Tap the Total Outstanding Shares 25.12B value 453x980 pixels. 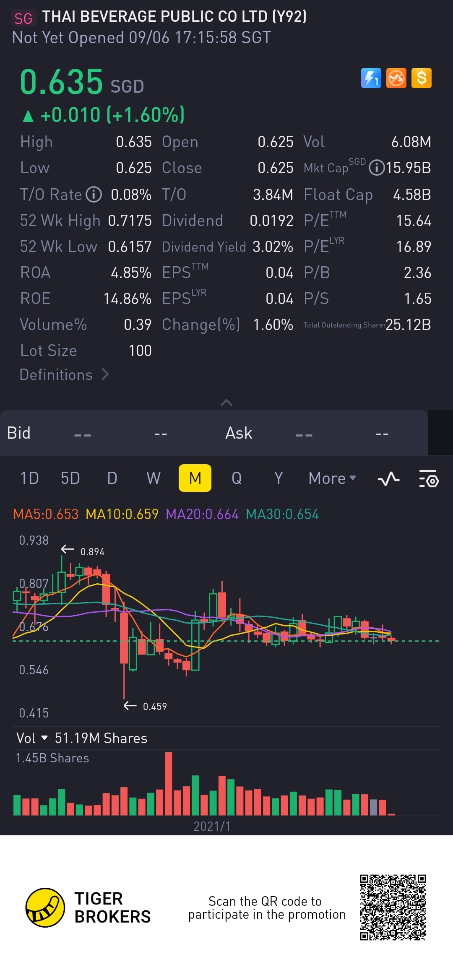[408, 325]
